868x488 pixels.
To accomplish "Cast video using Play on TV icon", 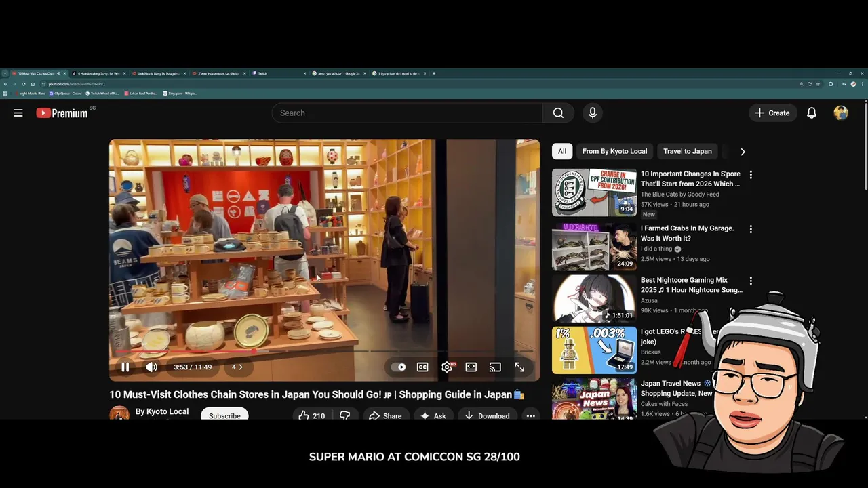I will (495, 367).
